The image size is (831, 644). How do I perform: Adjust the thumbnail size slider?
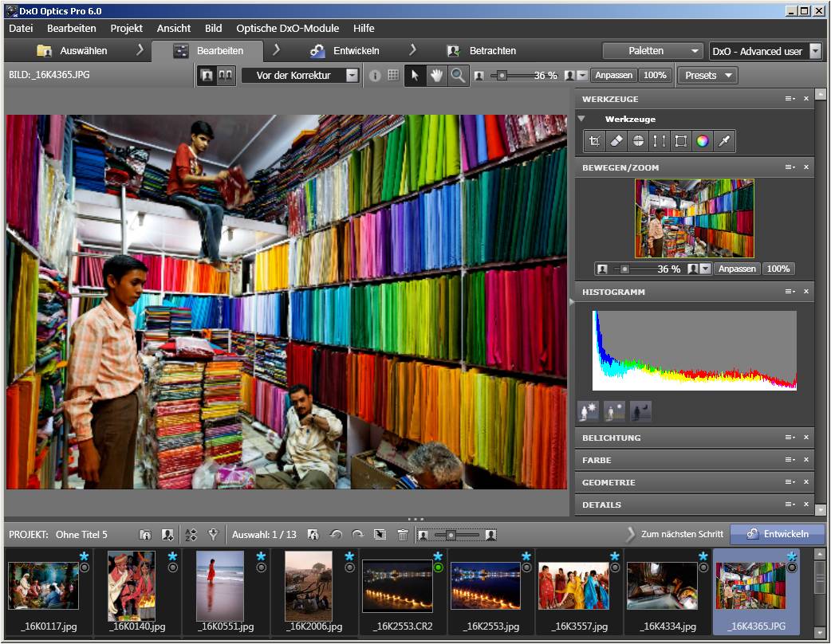click(451, 534)
